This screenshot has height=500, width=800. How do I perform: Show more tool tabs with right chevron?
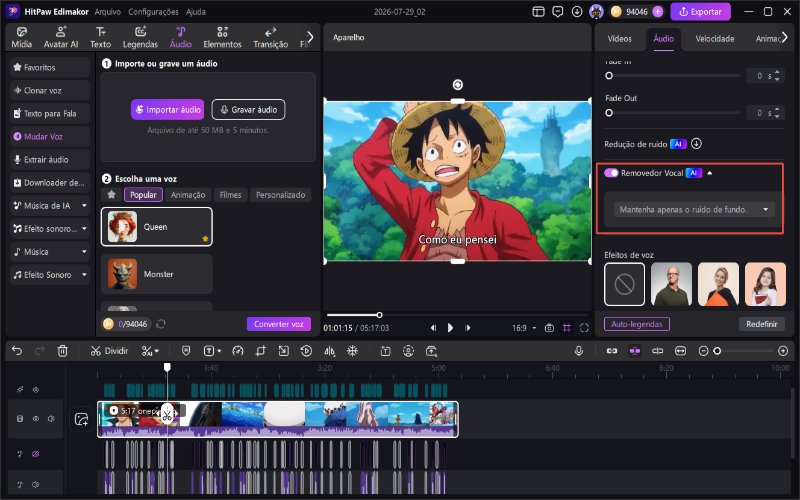point(310,37)
